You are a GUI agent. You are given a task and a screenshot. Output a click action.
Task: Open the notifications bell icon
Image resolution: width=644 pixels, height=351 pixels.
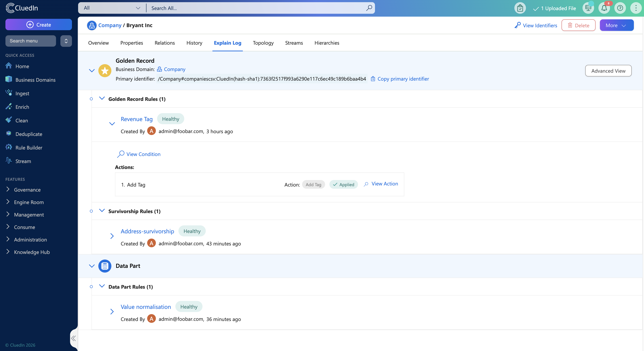(604, 8)
